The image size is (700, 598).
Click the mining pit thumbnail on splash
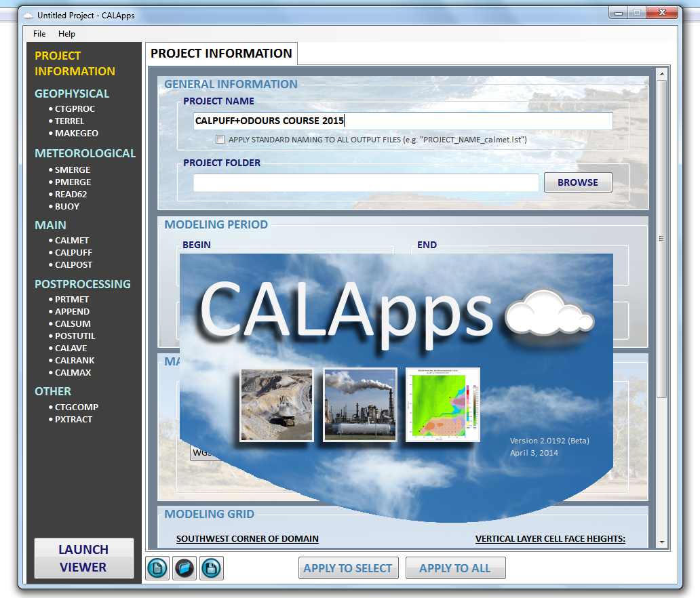[x=277, y=405]
